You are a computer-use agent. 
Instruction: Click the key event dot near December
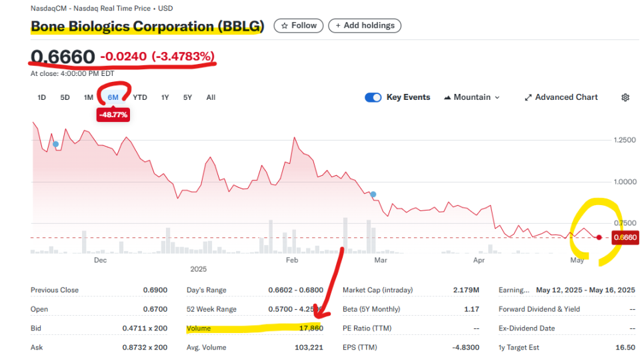[56, 144]
